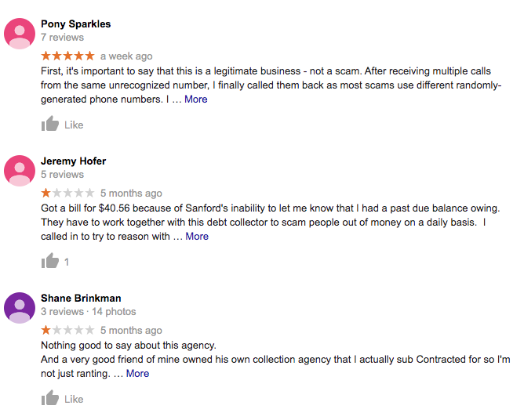Click thumbs-up icon on Jeremy Hofer's review
This screenshot has width=524, height=420.
49,261
